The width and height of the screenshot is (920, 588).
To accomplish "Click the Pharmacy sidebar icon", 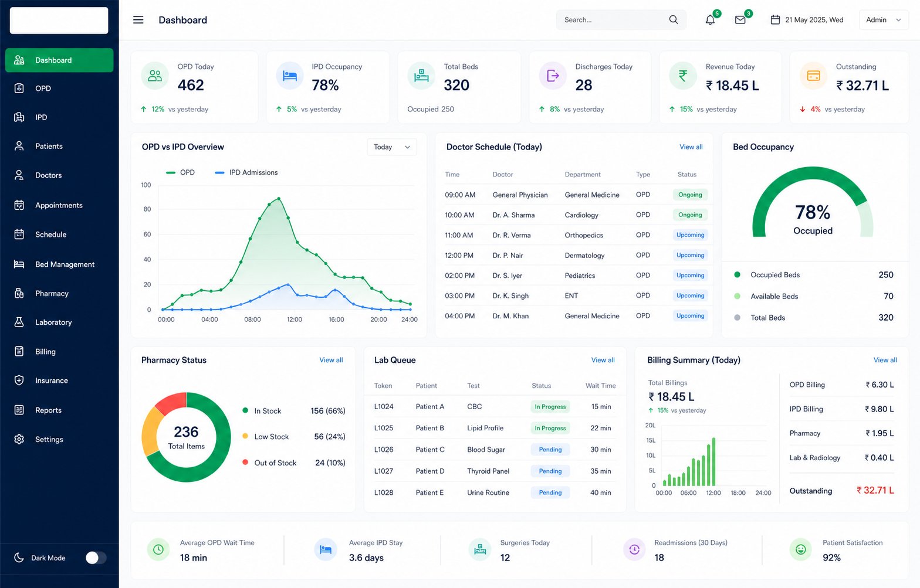I will (x=19, y=293).
